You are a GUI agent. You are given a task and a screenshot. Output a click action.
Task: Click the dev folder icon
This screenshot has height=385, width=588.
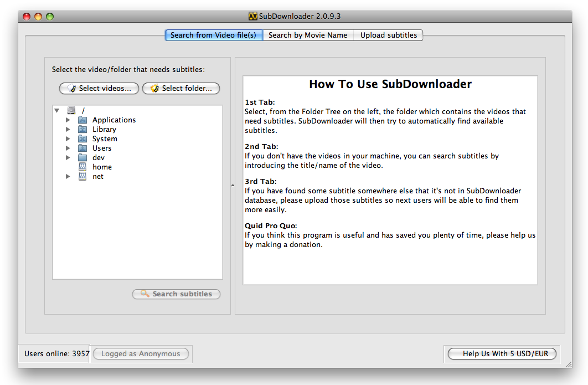(82, 158)
